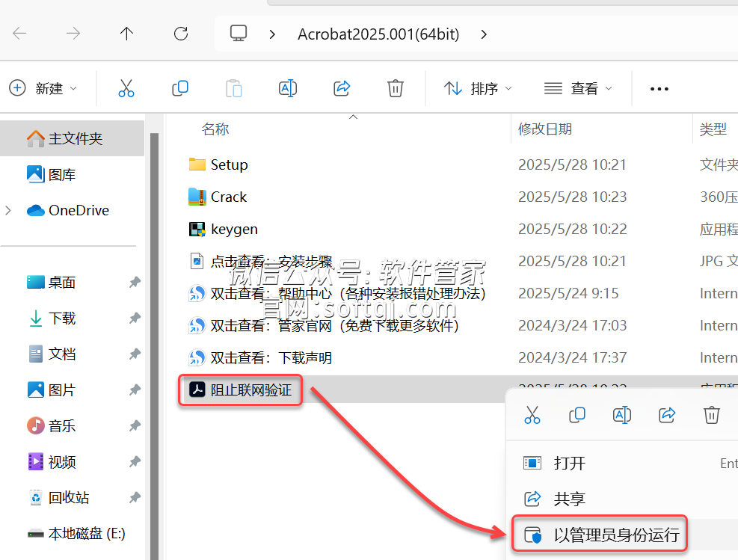Click the toolbar Paste icon

[x=234, y=88]
